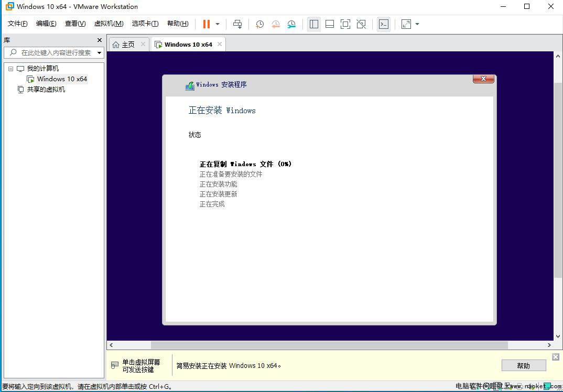Viewport: 563px width, 392px height.
Task: Click the 正在完成 line
Action: (x=212, y=204)
